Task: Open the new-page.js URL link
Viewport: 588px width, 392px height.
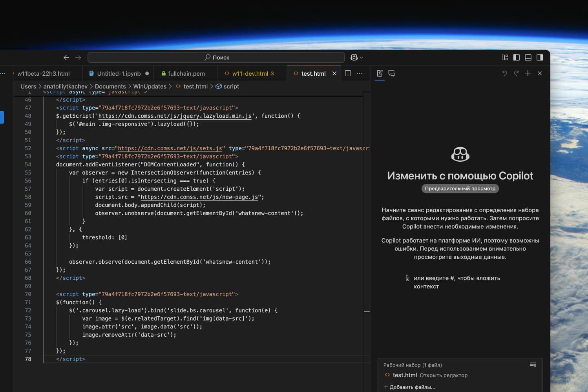Action: coord(199,197)
